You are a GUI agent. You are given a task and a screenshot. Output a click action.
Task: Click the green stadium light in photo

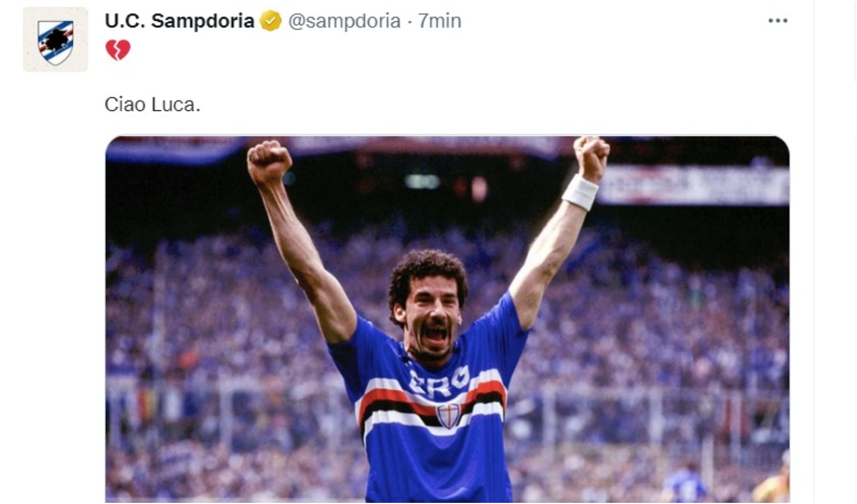click(422, 181)
